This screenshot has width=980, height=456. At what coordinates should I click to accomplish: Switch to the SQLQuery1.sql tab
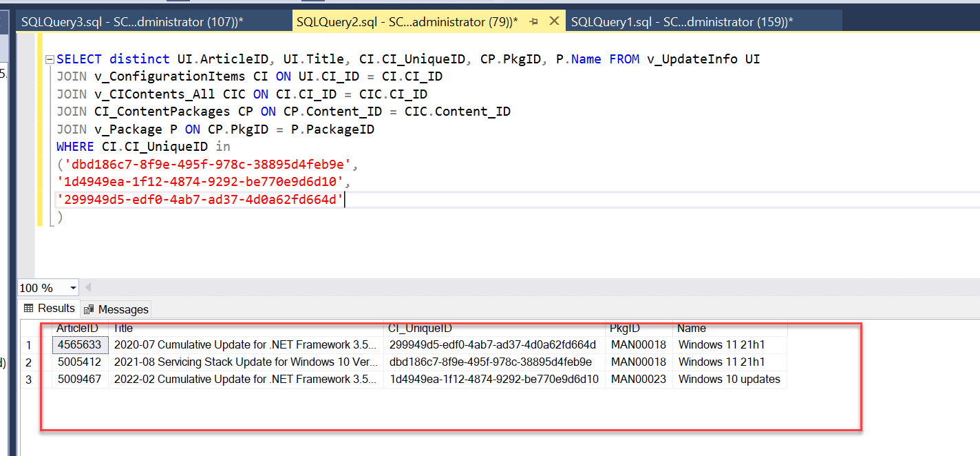681,22
